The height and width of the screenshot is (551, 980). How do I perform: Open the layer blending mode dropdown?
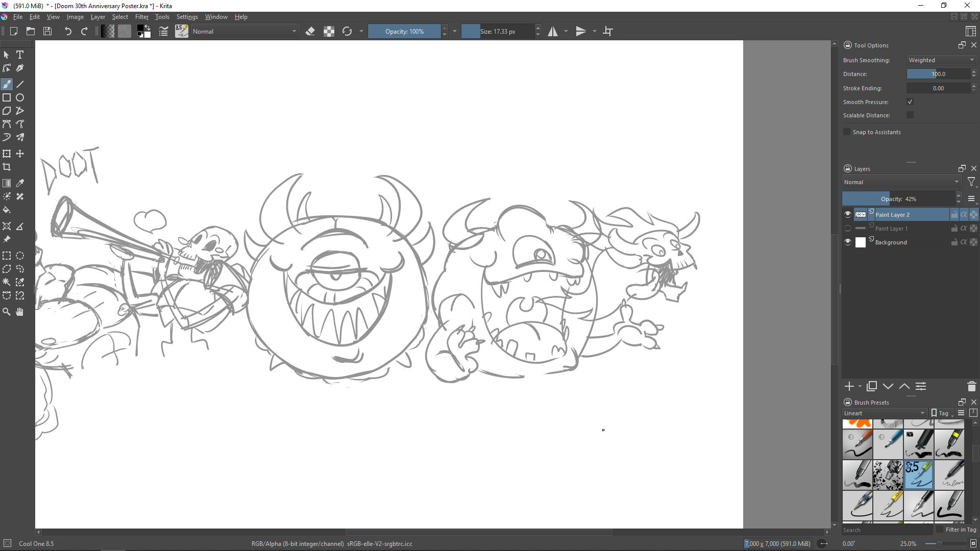click(x=901, y=182)
